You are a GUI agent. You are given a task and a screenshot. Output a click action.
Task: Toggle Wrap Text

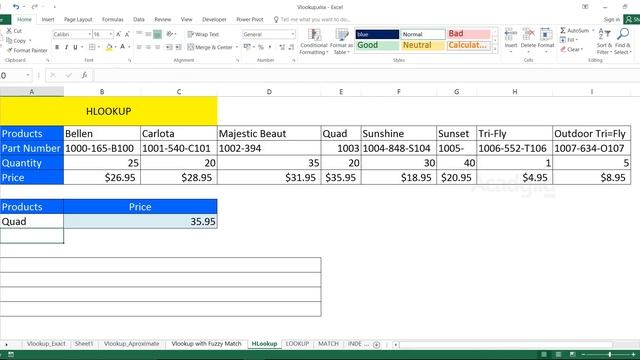click(203, 34)
